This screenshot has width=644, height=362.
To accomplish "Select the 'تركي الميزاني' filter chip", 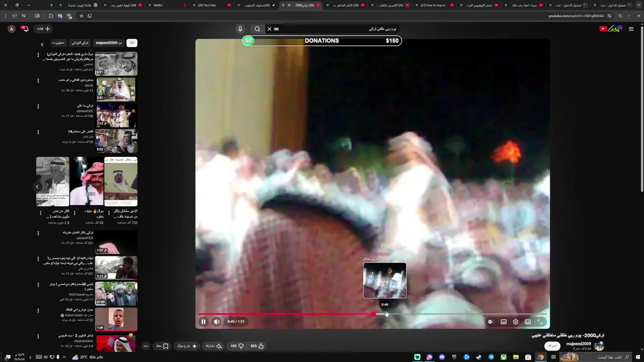I will point(80,43).
